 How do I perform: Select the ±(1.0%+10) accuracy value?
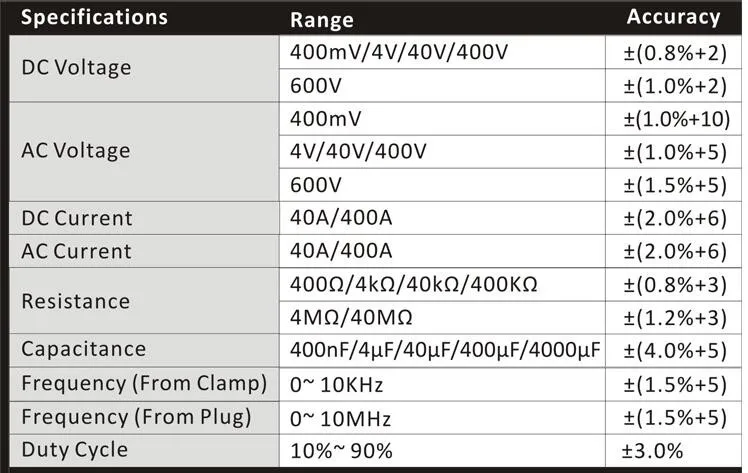[x=676, y=118]
